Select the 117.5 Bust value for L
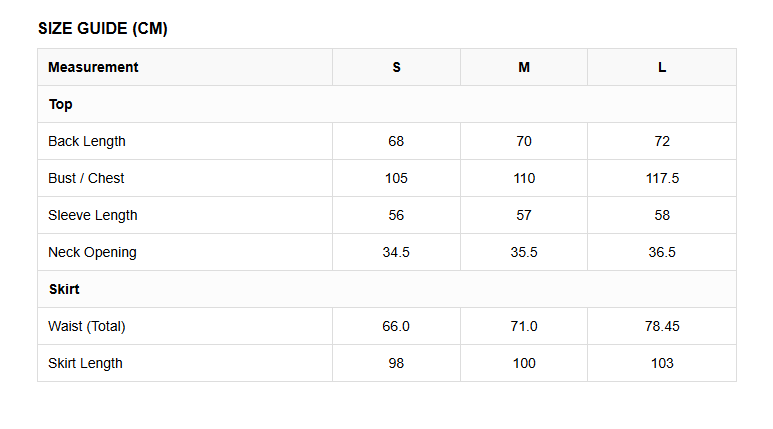Viewport: 773px width, 429px height. (x=662, y=178)
